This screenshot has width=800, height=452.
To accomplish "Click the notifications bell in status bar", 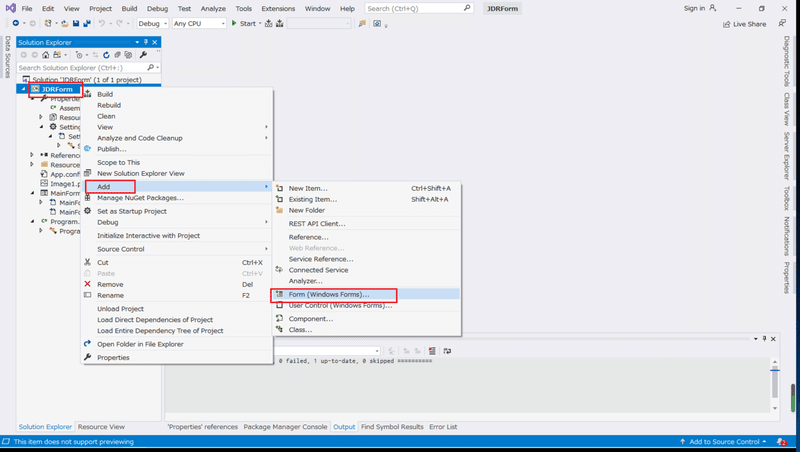I will tap(781, 442).
